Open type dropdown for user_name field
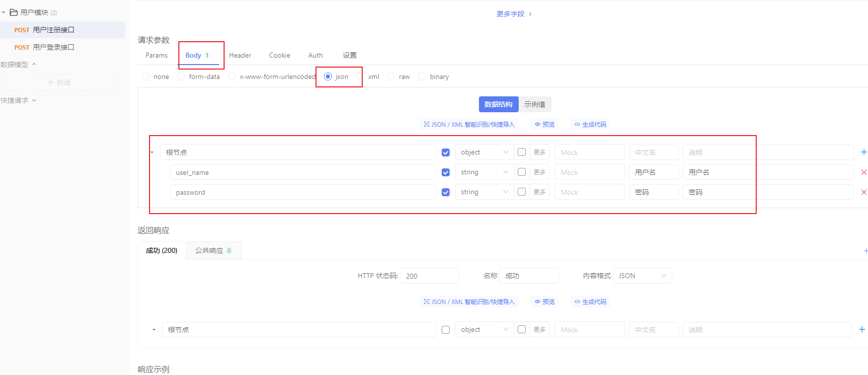 [x=484, y=172]
